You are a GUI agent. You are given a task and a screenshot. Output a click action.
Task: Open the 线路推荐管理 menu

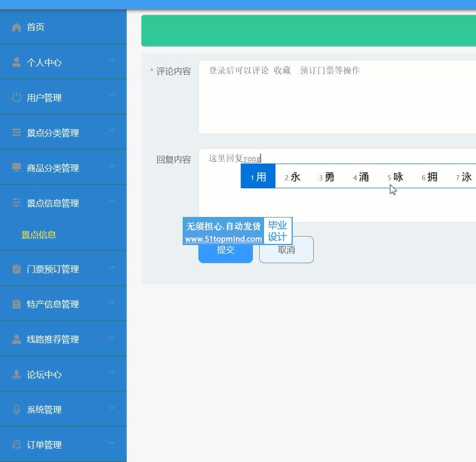[63, 339]
